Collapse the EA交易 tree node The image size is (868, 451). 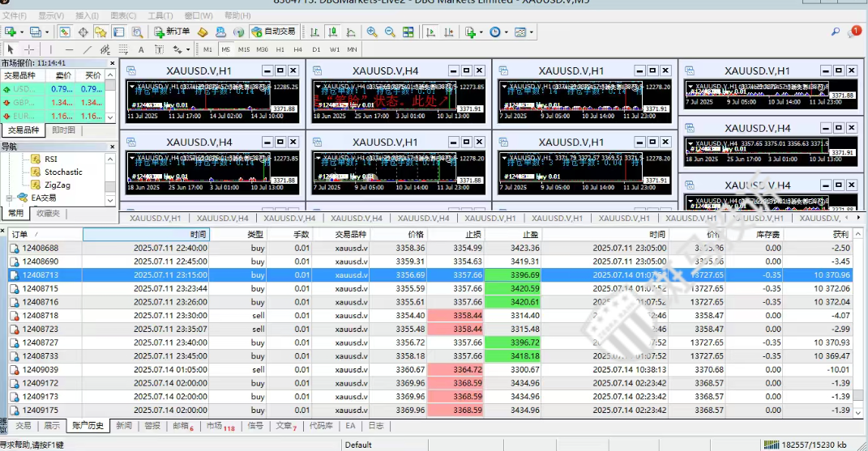point(9,198)
